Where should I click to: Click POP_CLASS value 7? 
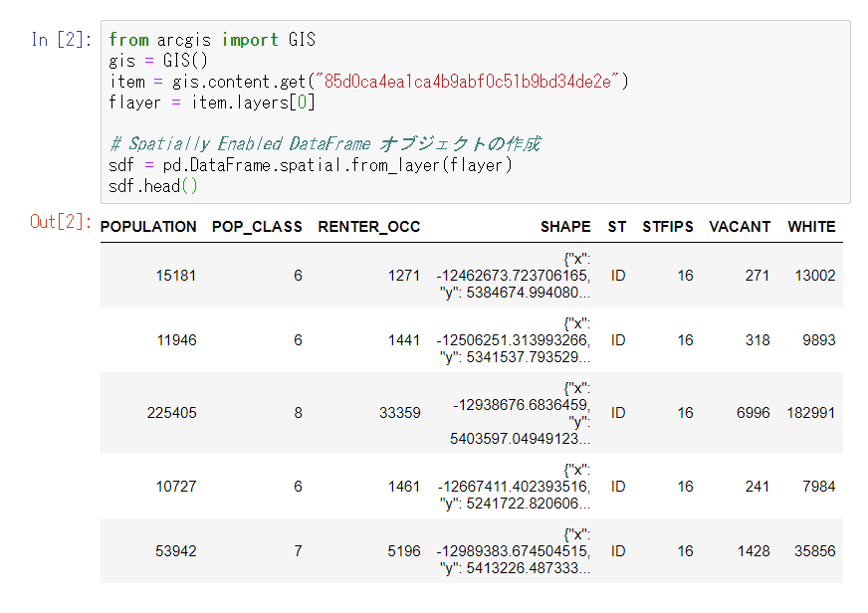click(x=298, y=551)
